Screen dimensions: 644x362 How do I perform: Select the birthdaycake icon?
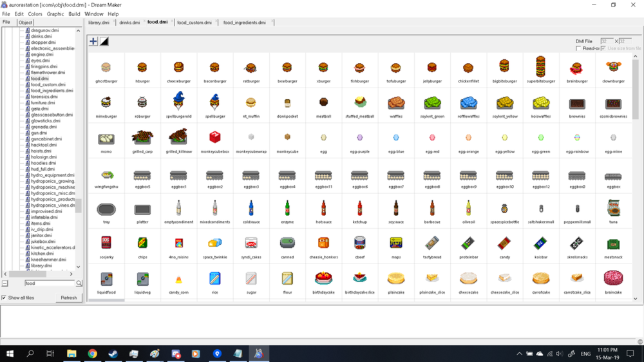pyautogui.click(x=324, y=278)
